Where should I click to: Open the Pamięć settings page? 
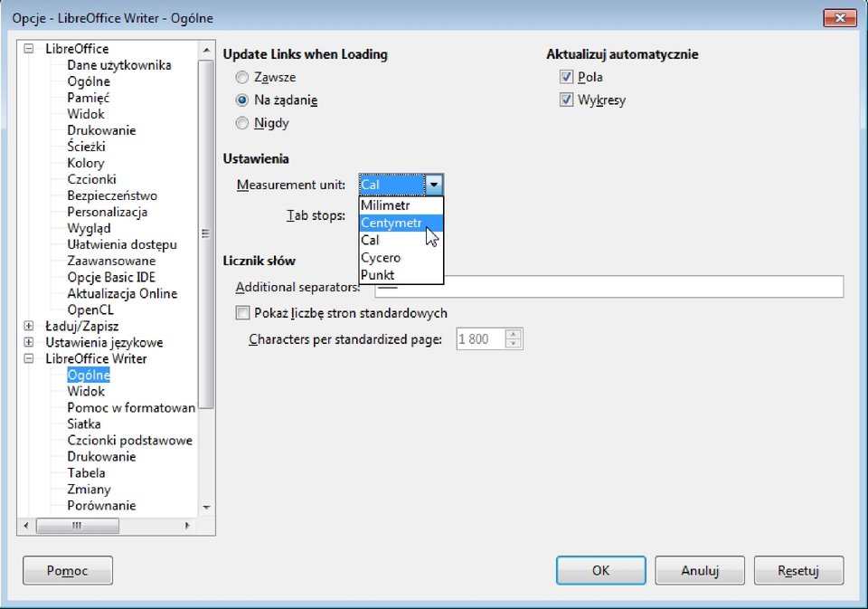(x=89, y=98)
